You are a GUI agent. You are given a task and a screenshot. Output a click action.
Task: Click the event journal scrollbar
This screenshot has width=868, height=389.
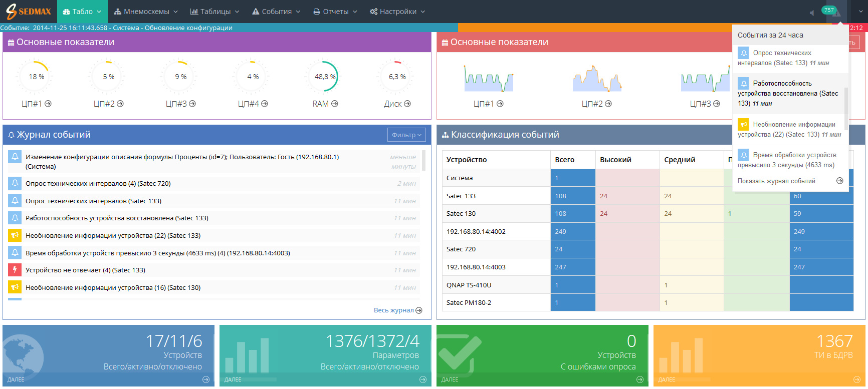coord(424,161)
